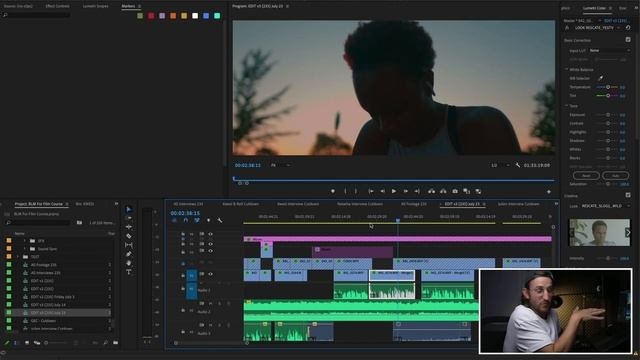The width and height of the screenshot is (640, 360).
Task: Toggle the highlighted V1 source patch button
Action: 191,276
